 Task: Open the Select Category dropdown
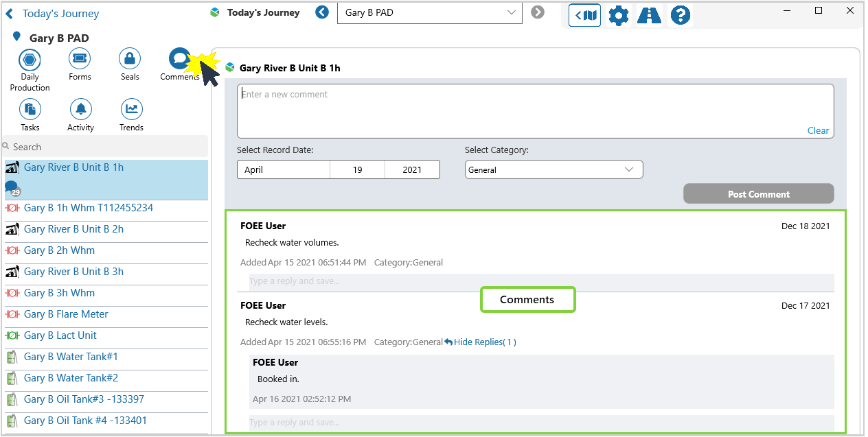tap(553, 169)
